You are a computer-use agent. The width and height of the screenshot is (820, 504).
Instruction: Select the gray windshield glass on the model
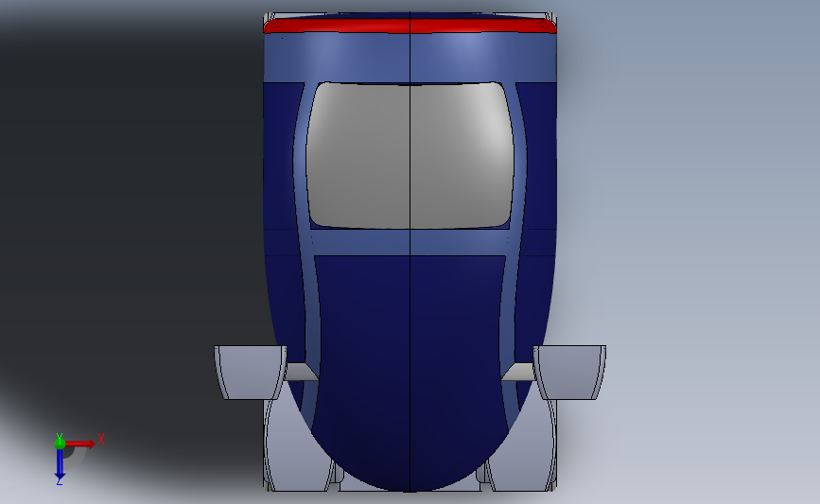coord(410,155)
